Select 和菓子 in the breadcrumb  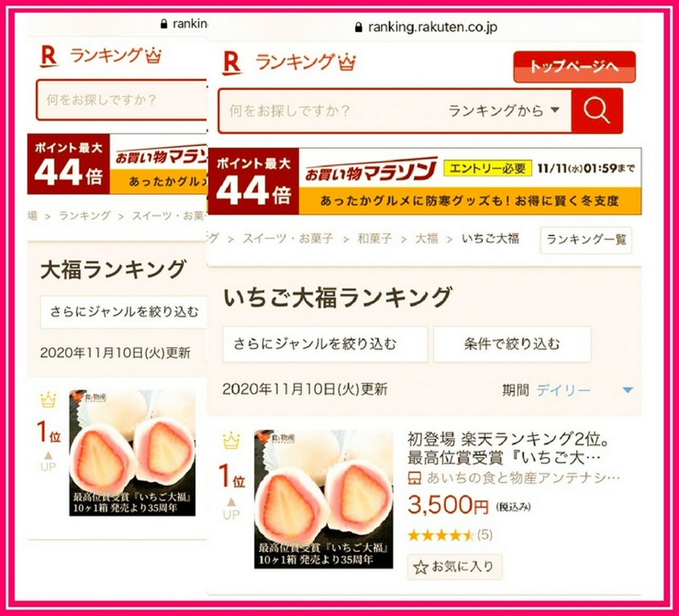(374, 239)
